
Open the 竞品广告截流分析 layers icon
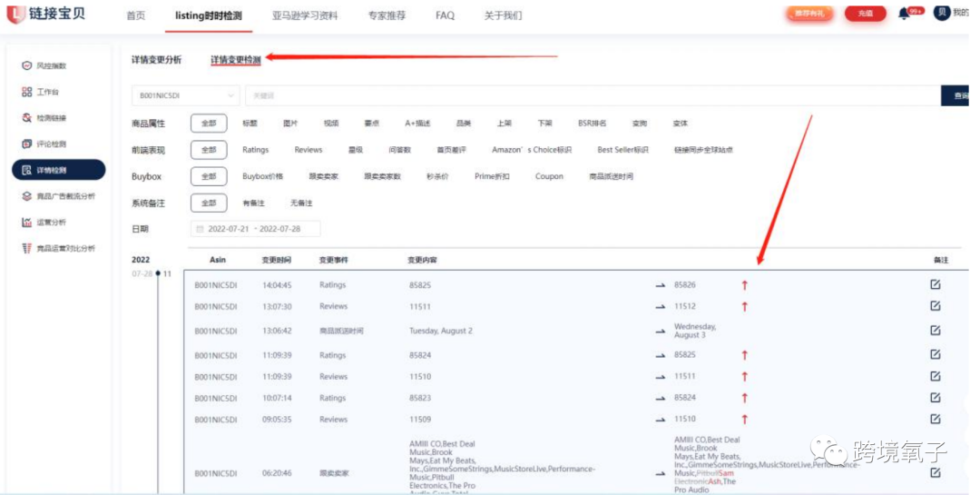click(27, 196)
